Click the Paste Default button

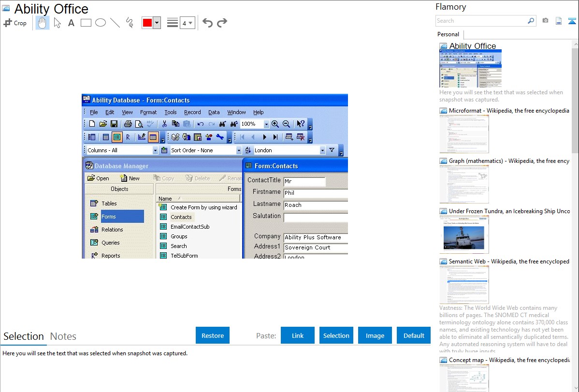414,335
